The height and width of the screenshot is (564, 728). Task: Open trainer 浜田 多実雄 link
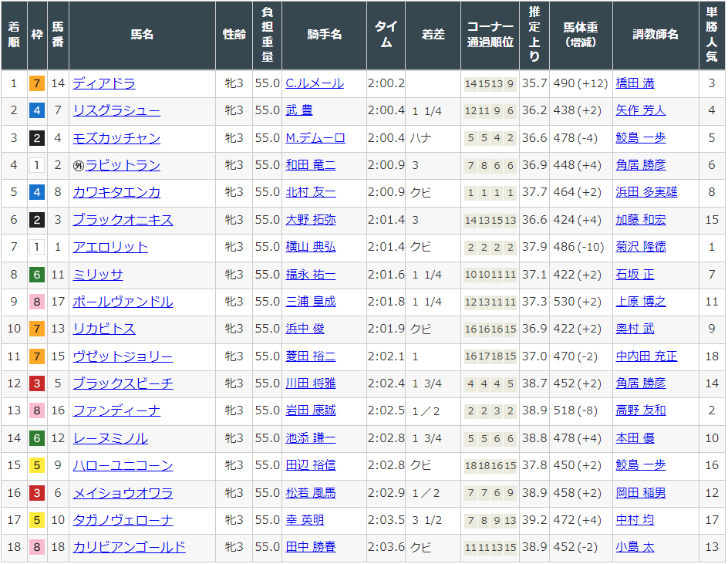[x=646, y=192]
